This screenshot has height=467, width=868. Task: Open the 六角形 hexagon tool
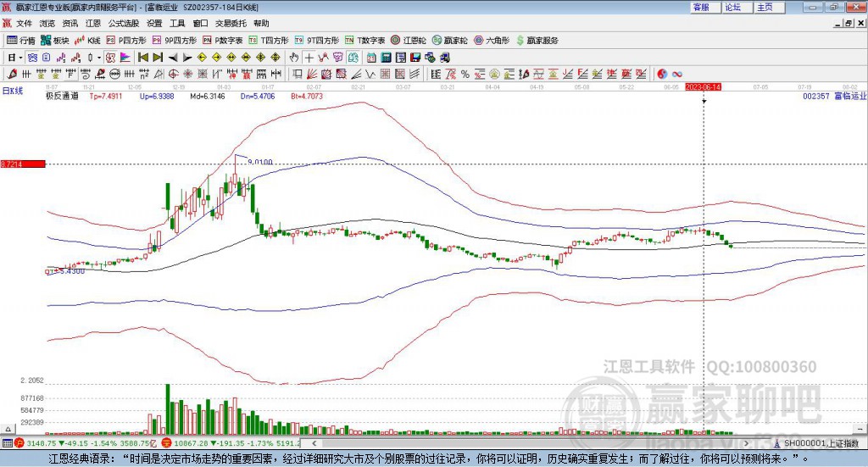click(492, 41)
